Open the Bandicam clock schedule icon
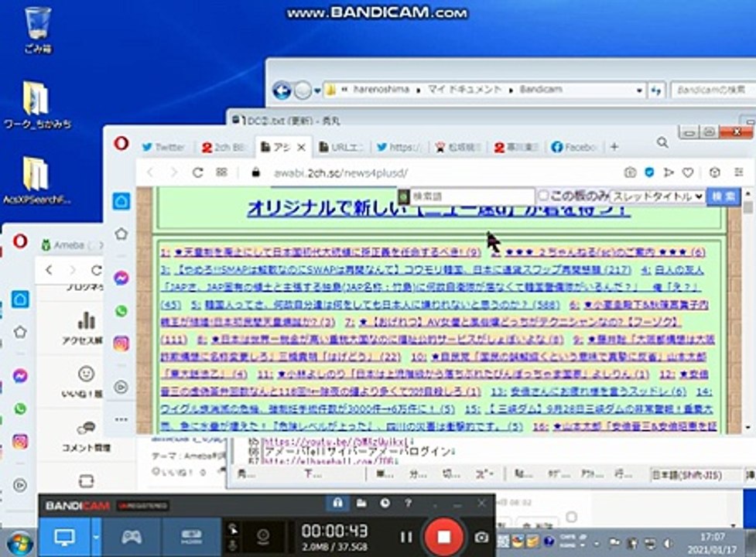Screen dimensions: 756x557 click(385, 504)
